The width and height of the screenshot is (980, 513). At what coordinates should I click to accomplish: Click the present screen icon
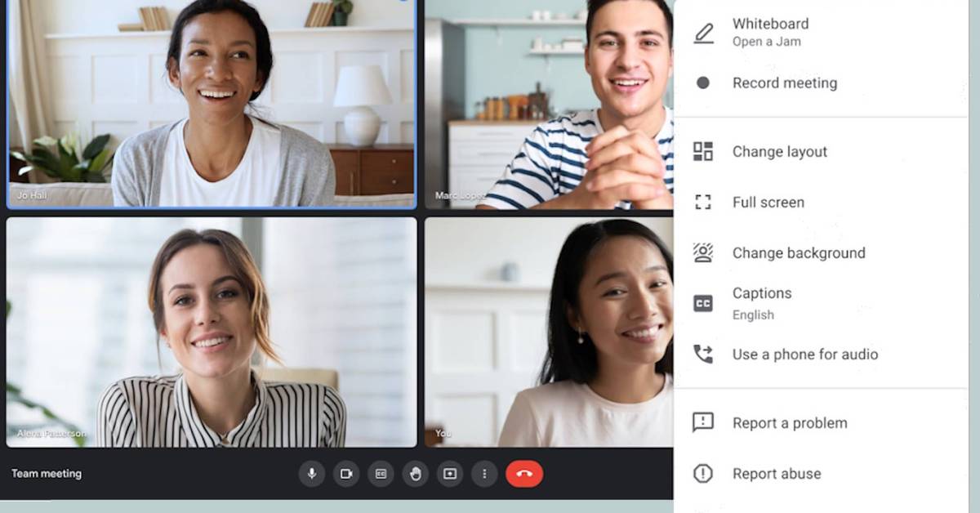click(450, 474)
